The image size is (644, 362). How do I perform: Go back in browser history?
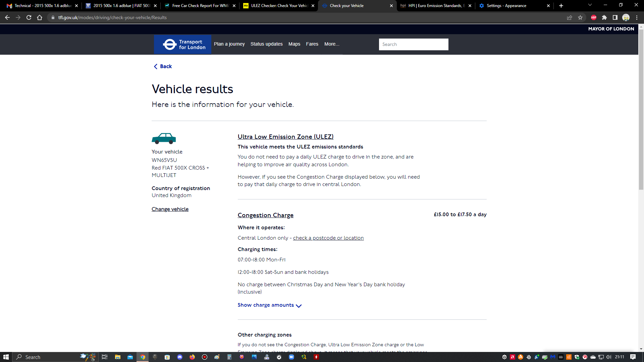(x=7, y=17)
